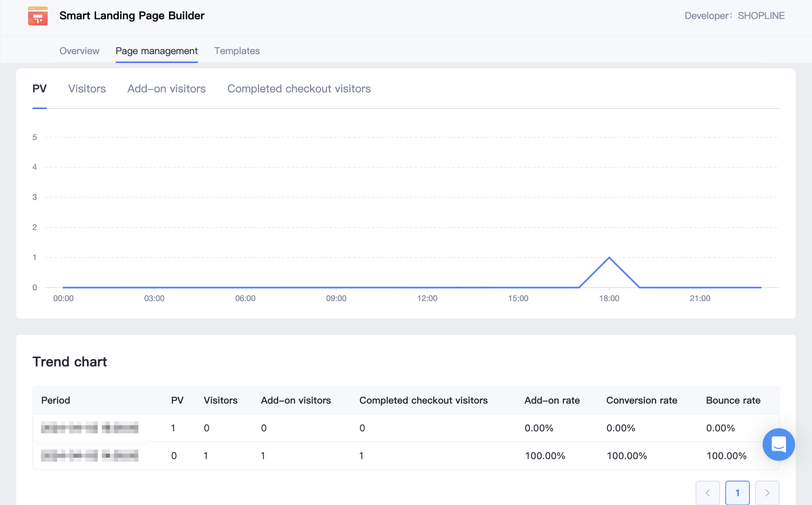Open the Overview tab
Screen dimensions: 812x505
pos(79,51)
